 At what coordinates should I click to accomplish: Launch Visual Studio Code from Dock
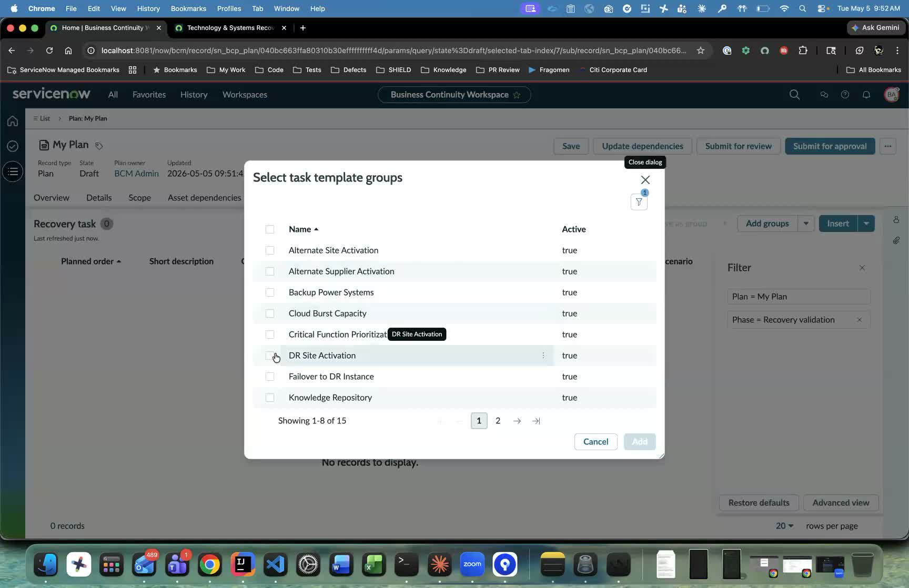pos(276,564)
